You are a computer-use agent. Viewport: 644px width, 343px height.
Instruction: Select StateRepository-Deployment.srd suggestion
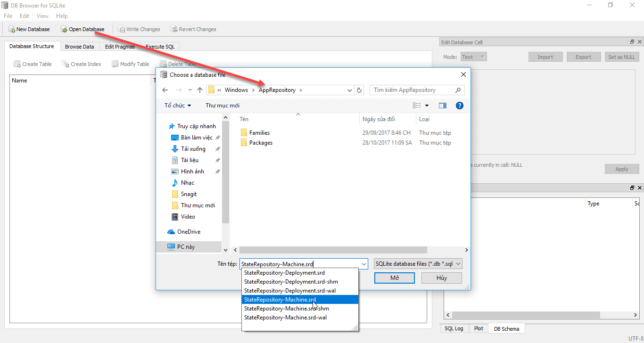pos(300,273)
